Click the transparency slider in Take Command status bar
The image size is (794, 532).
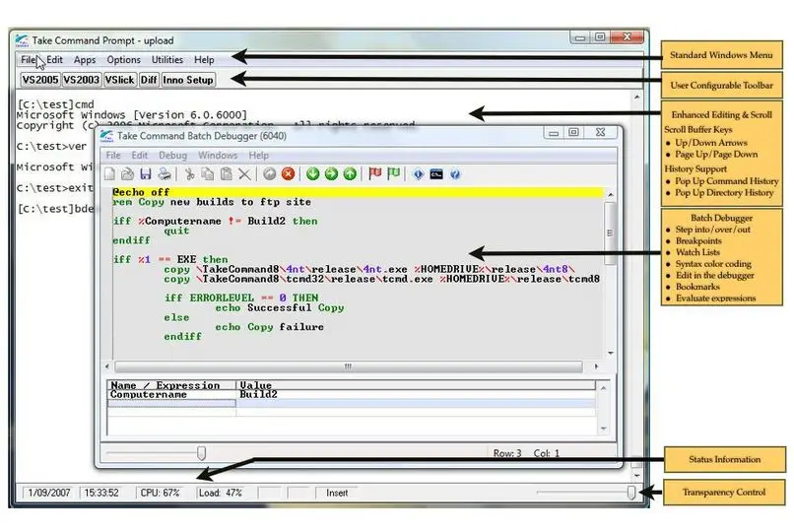(630, 493)
